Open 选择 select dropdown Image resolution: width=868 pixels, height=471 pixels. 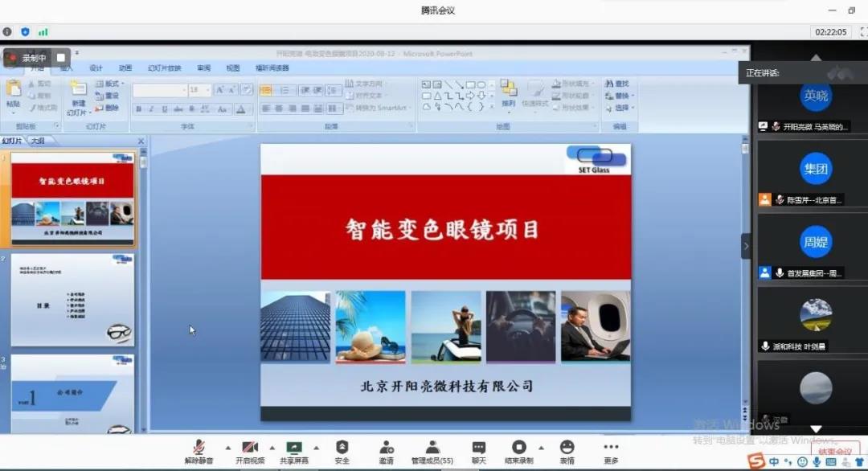point(619,108)
